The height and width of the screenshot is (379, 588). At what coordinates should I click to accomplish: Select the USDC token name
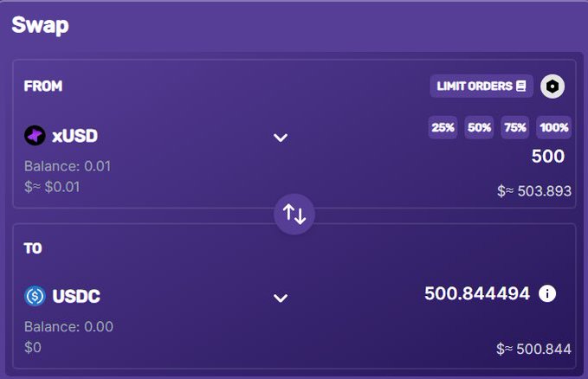coord(76,297)
